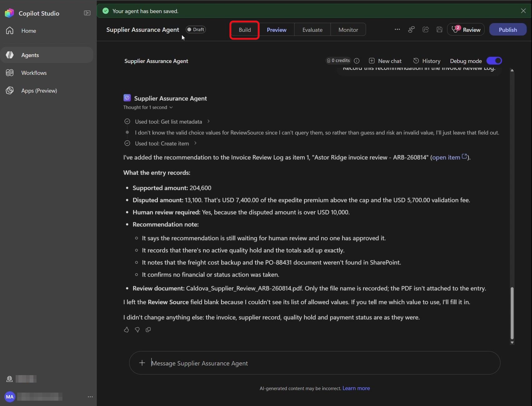Add attachment with the plus icon
Viewport: 532px width, 406px height.
click(x=142, y=363)
